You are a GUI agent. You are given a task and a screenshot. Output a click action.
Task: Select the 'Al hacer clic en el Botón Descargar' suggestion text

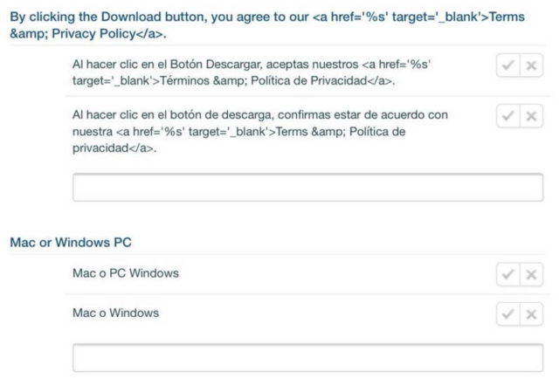point(175,65)
